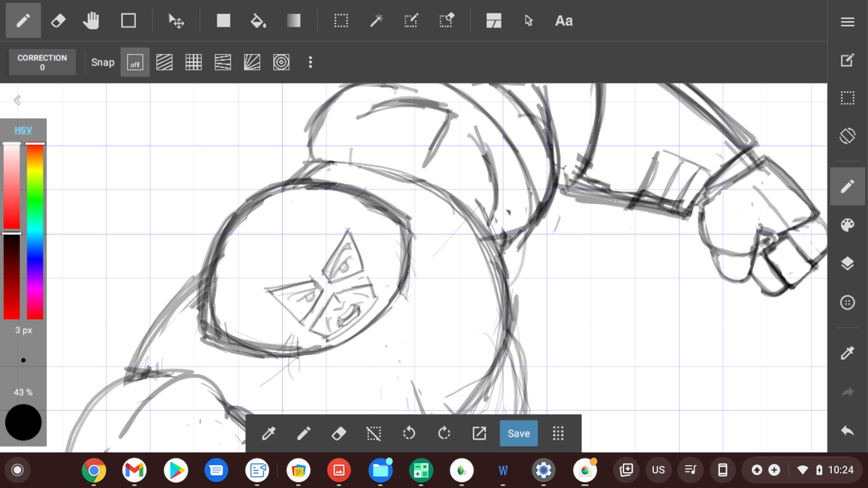Click the Undo arrow in right sidebar

848,431
